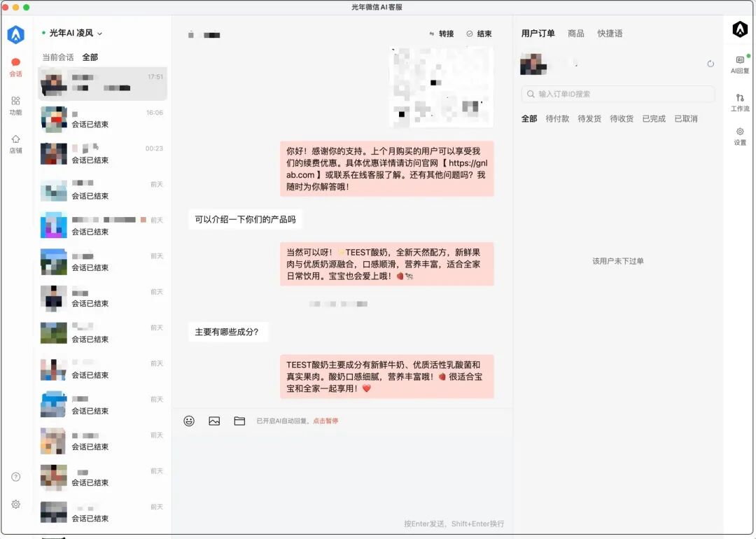Switch to the 全部 conversations tab
This screenshot has width=756, height=539.
coord(90,57)
